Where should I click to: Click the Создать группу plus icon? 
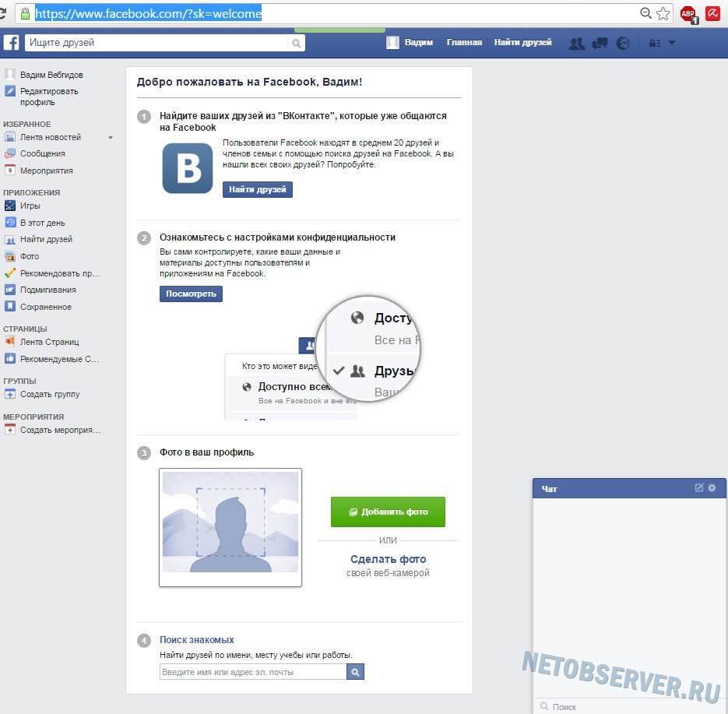point(10,394)
